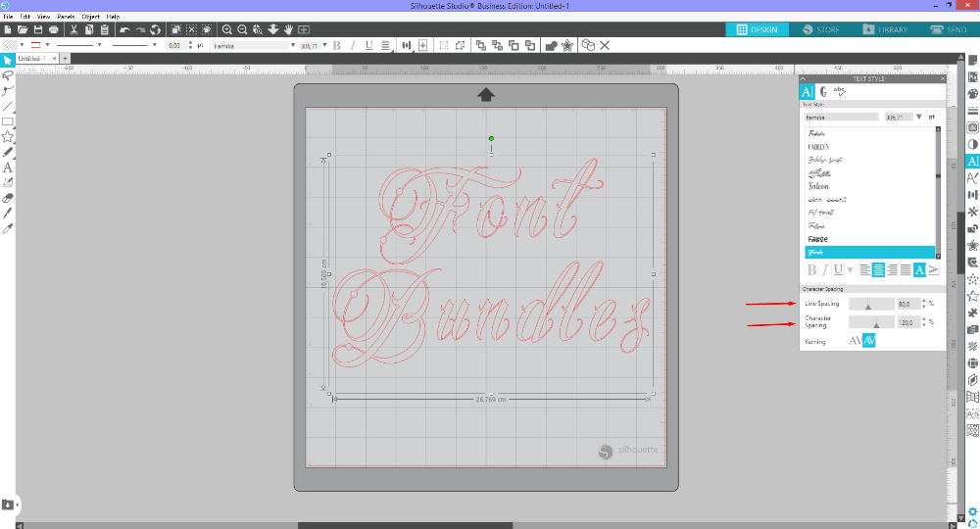Pick the Eraser tool

(8, 198)
